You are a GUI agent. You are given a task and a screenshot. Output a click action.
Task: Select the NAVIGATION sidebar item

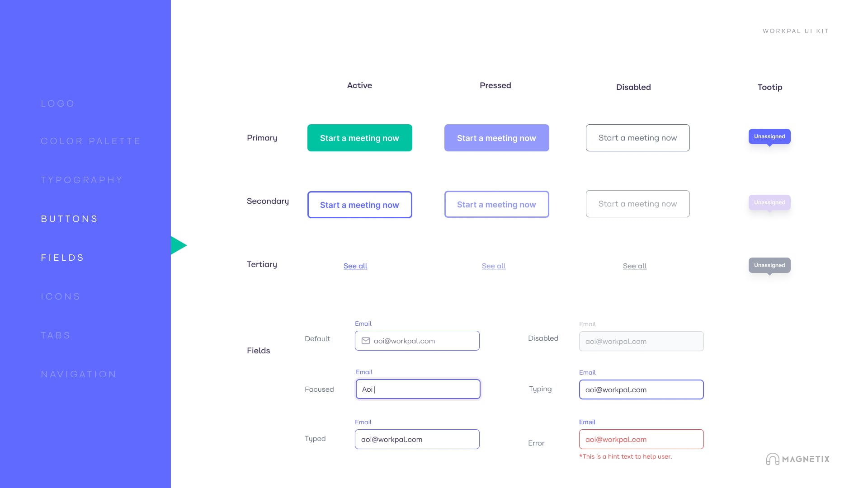point(79,374)
